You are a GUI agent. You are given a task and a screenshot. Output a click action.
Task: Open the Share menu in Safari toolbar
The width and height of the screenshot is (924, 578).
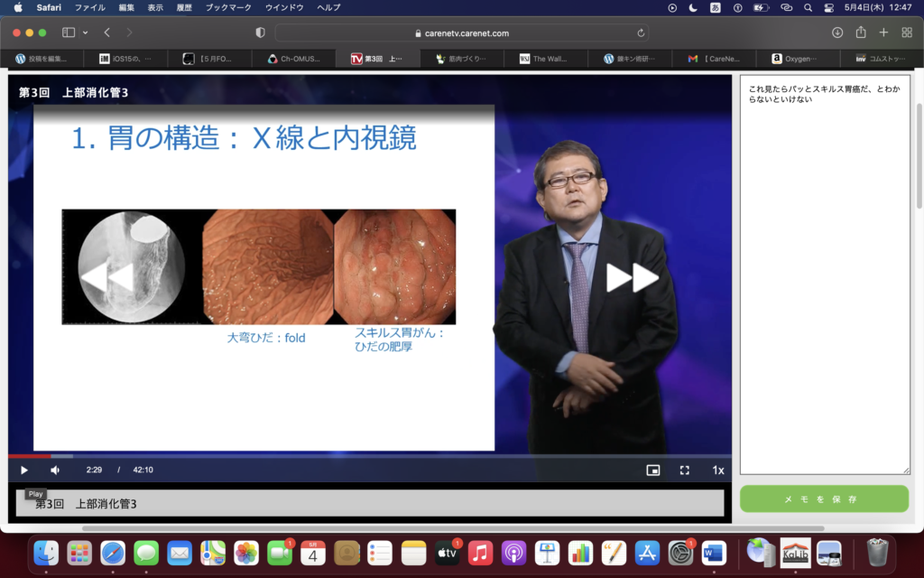[x=861, y=33]
